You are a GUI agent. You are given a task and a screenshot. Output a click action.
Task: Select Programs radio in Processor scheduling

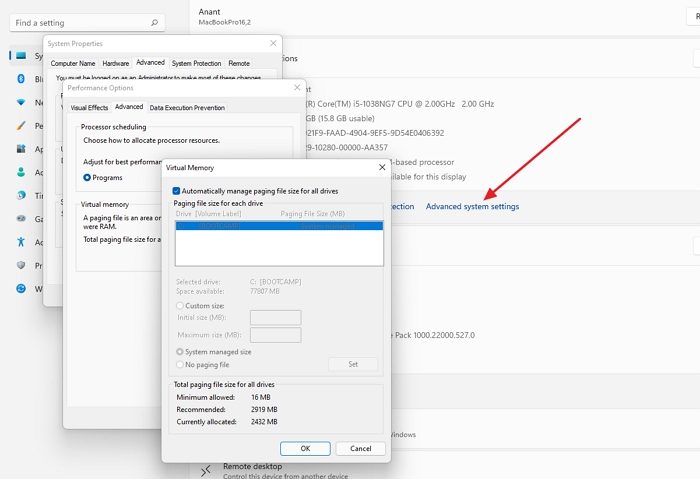click(x=87, y=178)
